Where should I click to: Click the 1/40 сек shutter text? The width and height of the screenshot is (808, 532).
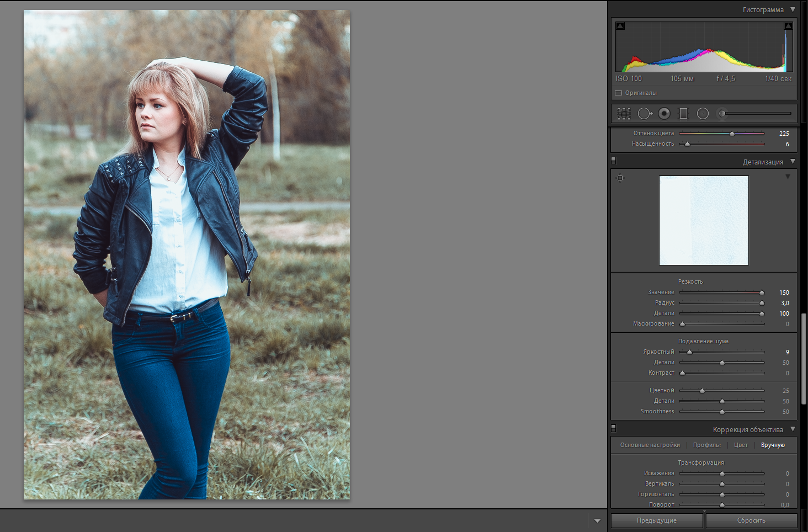778,79
